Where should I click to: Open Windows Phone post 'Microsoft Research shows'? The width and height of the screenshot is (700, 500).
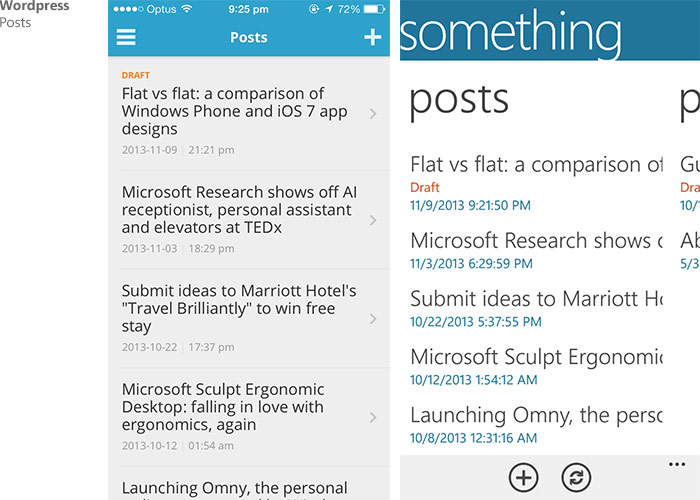[x=537, y=241]
